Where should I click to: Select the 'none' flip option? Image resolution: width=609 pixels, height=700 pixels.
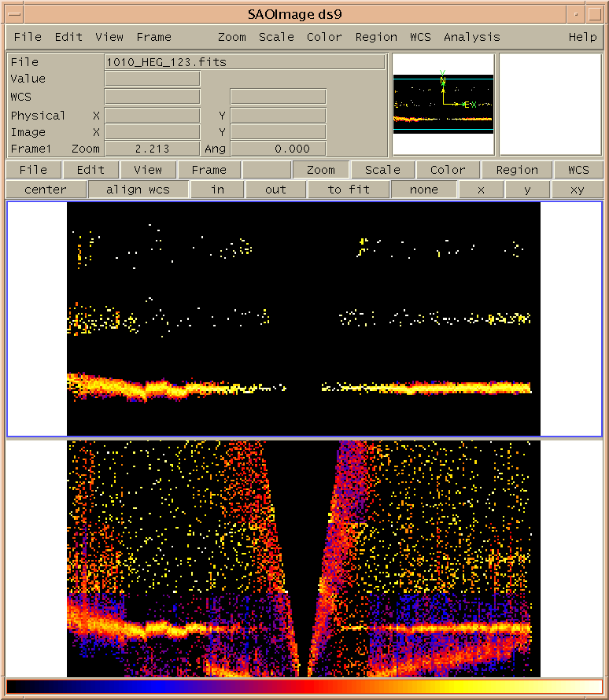pos(423,190)
